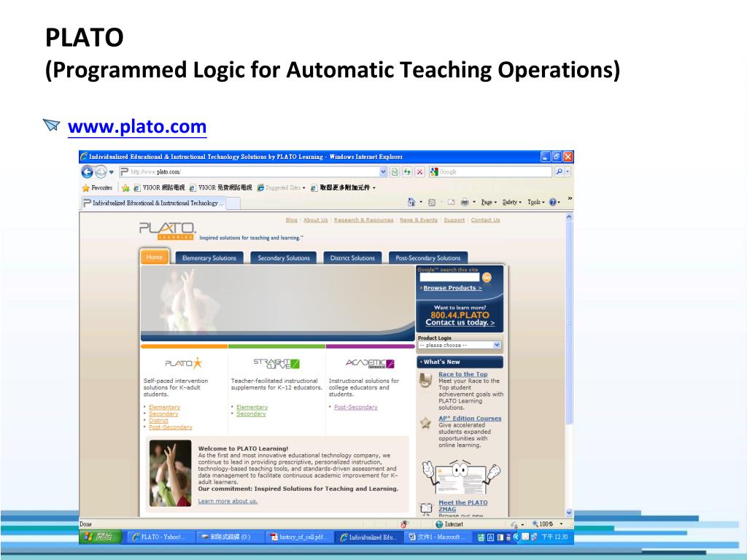Click the orange Go search button

tap(487, 277)
